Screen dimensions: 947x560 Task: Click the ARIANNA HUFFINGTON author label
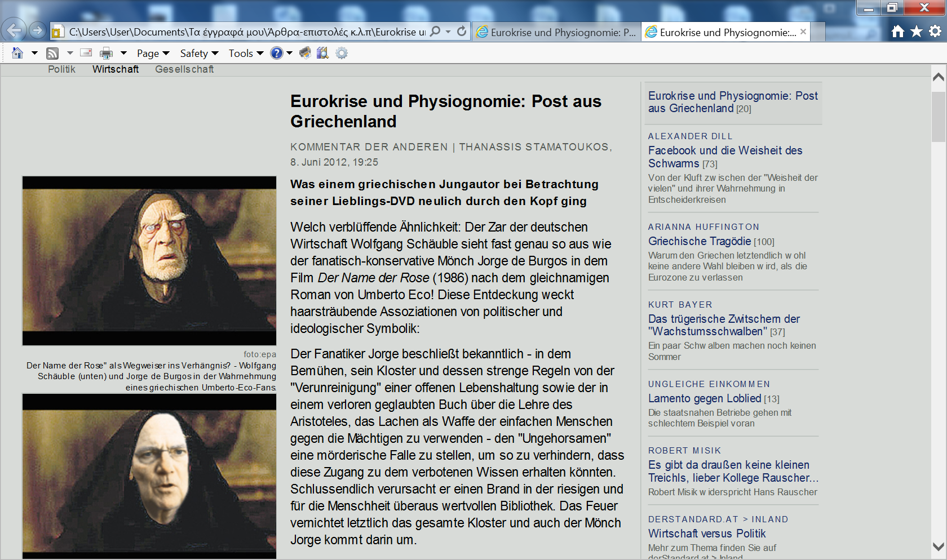tap(703, 227)
